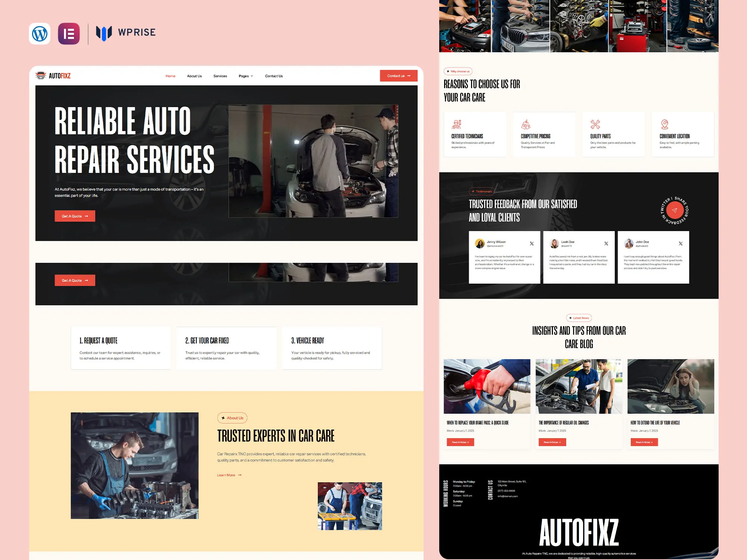Click the Elementor app icon

pyautogui.click(x=69, y=33)
